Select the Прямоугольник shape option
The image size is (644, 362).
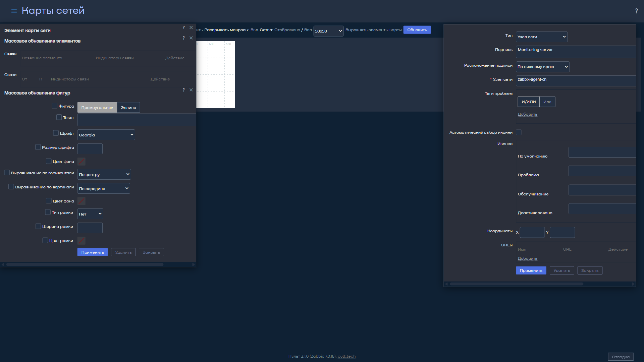pyautogui.click(x=97, y=108)
